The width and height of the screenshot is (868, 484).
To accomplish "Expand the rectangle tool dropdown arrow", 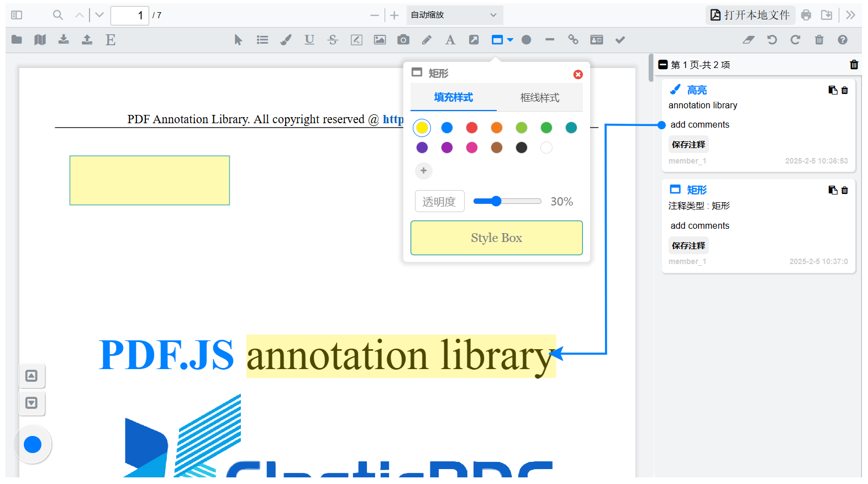I will [510, 40].
